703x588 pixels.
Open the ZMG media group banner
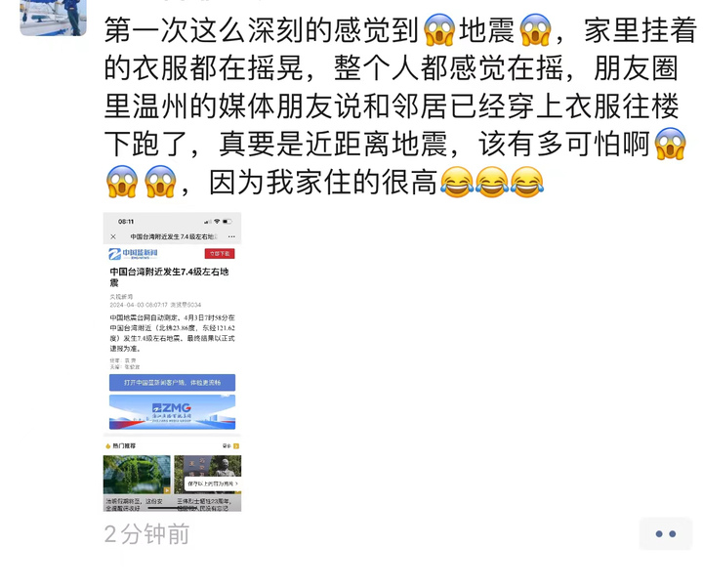click(172, 412)
